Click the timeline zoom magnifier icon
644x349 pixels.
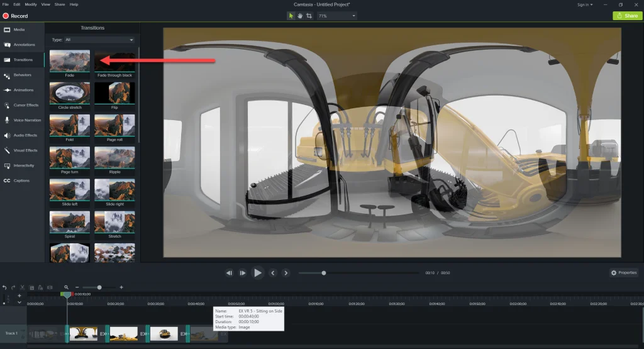click(66, 287)
